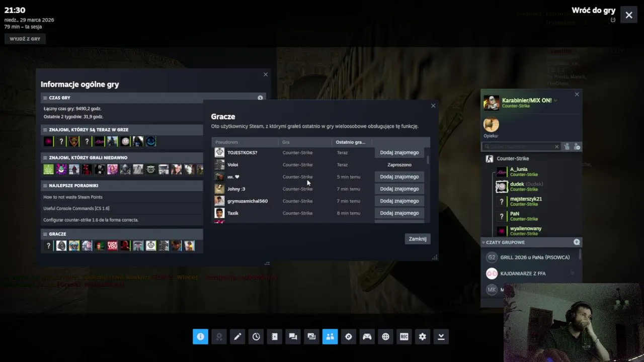Click Taxik avatar in players list
644x362 pixels.
pos(219,213)
